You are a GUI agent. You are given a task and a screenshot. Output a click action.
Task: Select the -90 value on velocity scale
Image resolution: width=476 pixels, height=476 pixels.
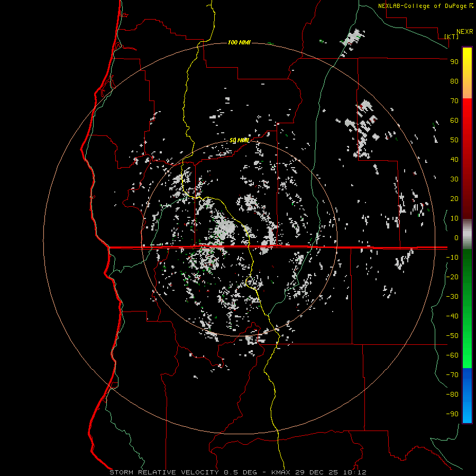pos(452,414)
